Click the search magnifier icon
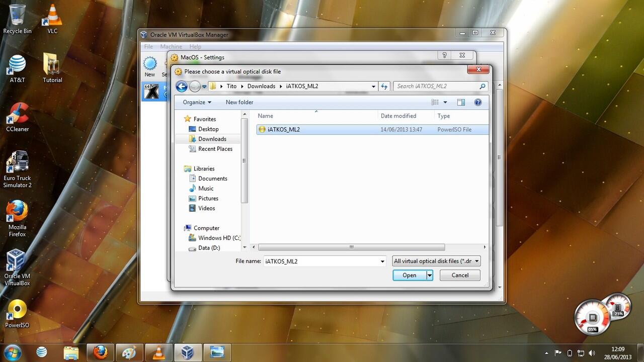This screenshot has height=362, width=644. click(x=482, y=86)
